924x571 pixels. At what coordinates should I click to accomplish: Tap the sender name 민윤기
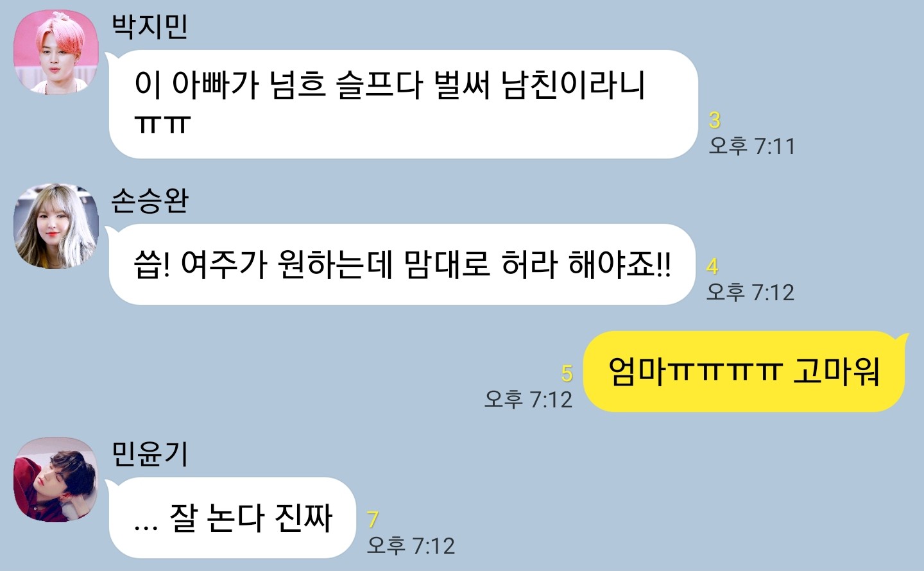click(150, 454)
